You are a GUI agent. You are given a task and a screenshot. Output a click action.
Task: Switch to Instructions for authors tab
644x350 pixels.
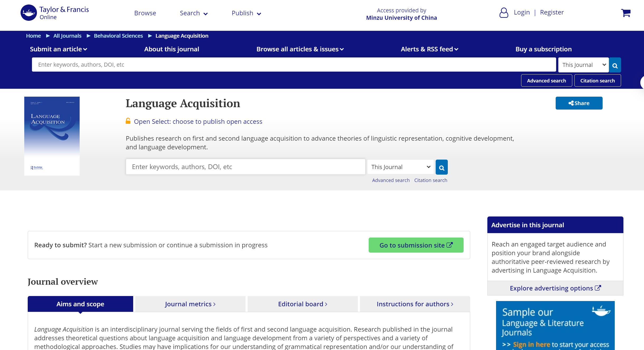pos(415,304)
